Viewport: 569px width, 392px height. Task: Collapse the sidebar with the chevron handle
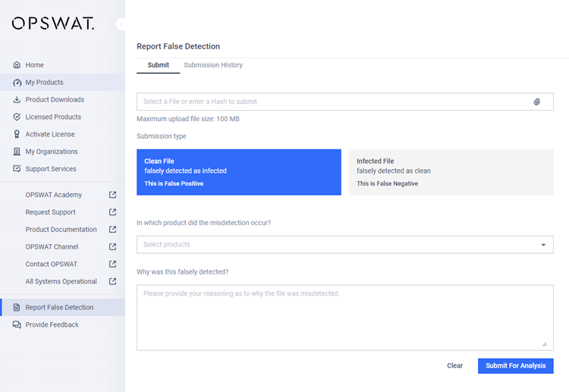pyautogui.click(x=121, y=24)
